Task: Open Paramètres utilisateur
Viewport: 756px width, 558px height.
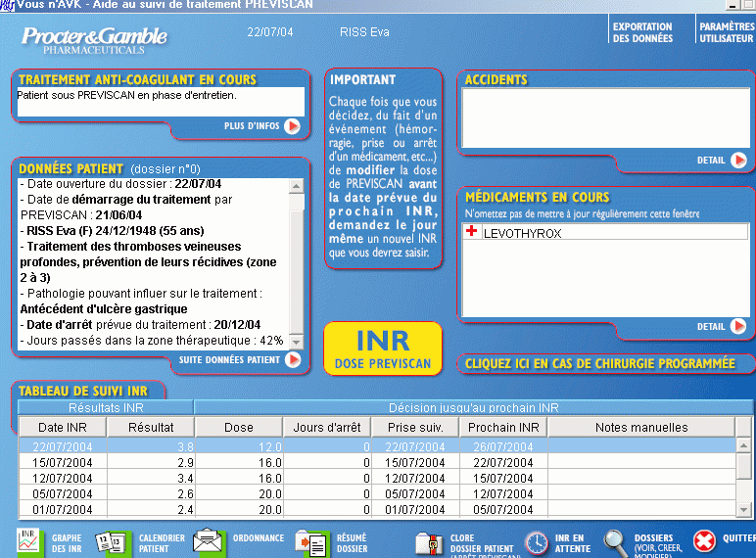Action: (726, 32)
